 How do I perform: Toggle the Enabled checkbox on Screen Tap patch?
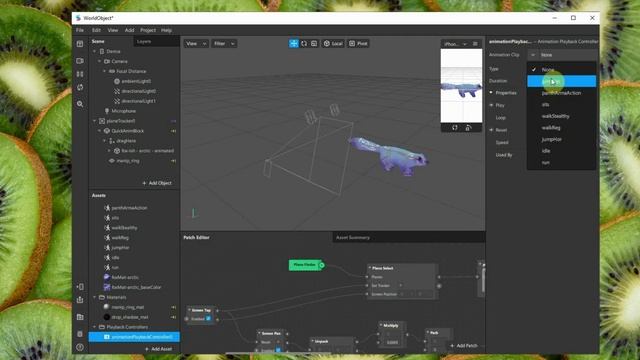[x=208, y=319]
